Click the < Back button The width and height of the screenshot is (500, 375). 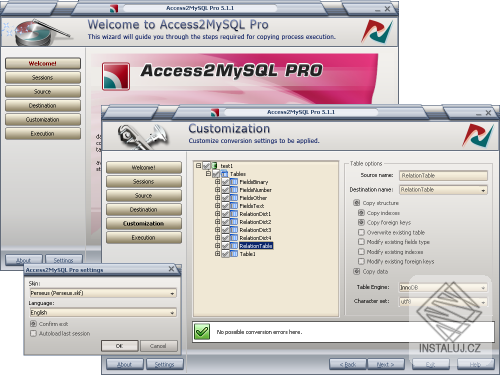coord(347,364)
